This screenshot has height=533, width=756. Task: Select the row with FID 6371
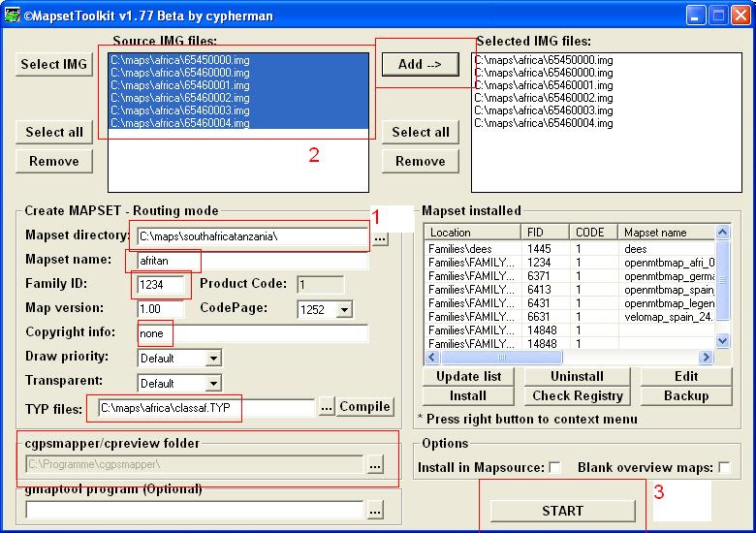(x=570, y=276)
